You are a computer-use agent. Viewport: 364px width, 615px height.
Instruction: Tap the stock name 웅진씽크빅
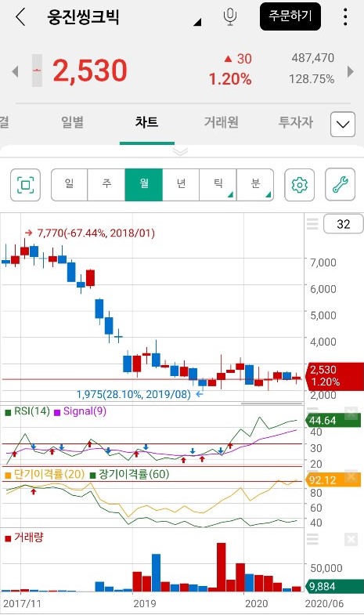(x=83, y=17)
